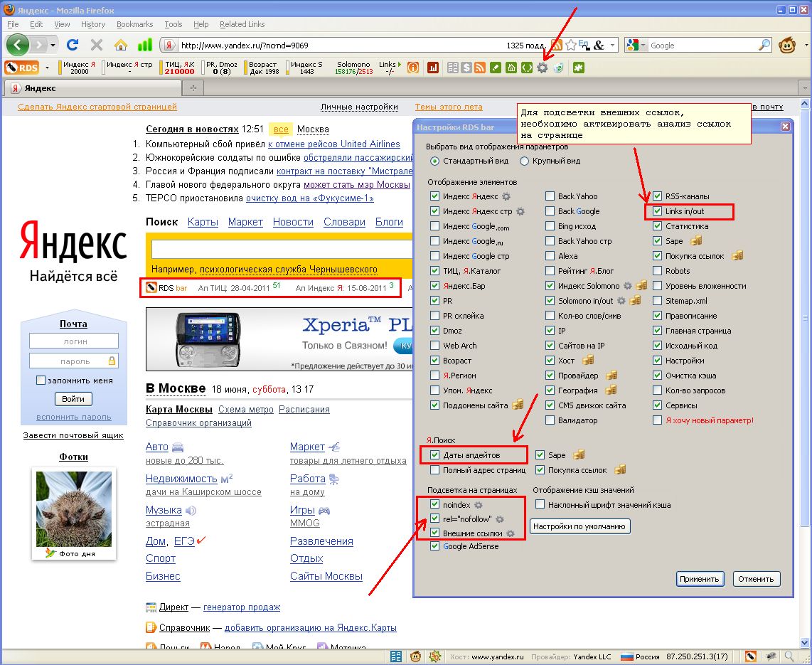Click the Настройки по умолчанию button
812x665 pixels.
coord(579,526)
